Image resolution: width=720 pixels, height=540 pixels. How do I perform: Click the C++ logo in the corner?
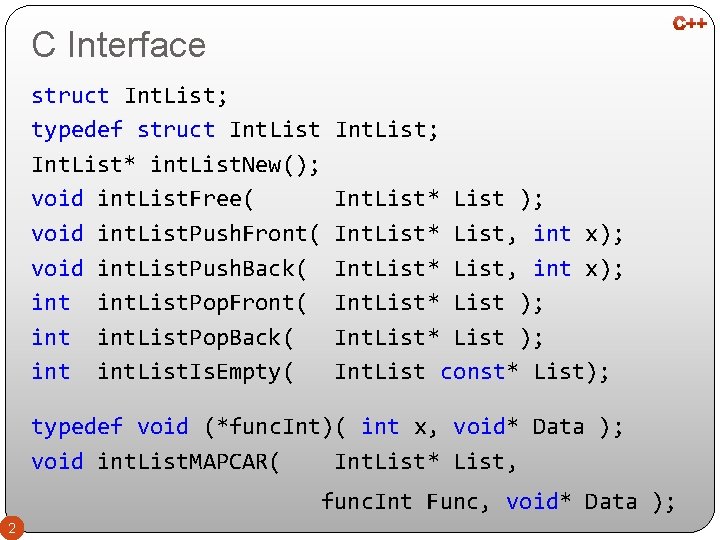coord(689,23)
